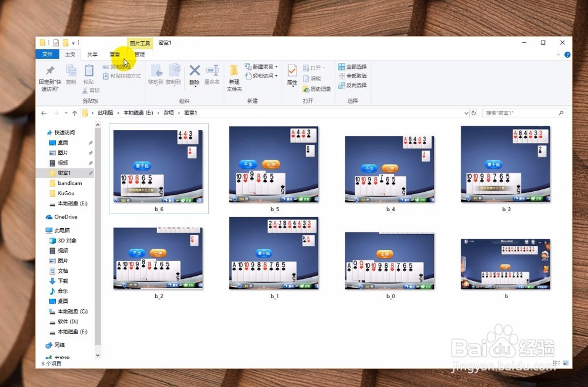Image resolution: width=588 pixels, height=387 pixels.
Task: Click the History command
Action: 317,89
